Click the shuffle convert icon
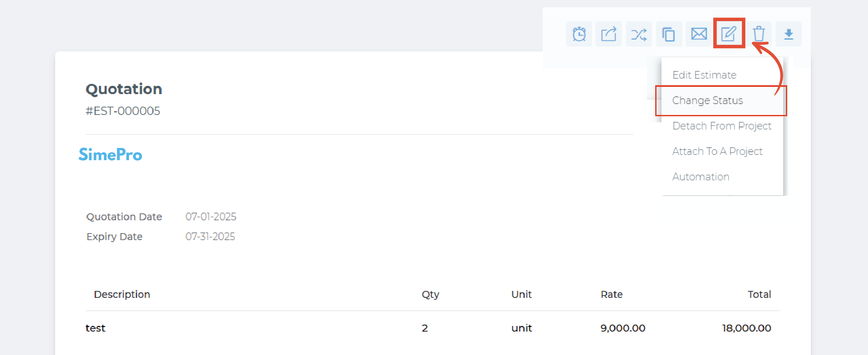 (x=638, y=34)
